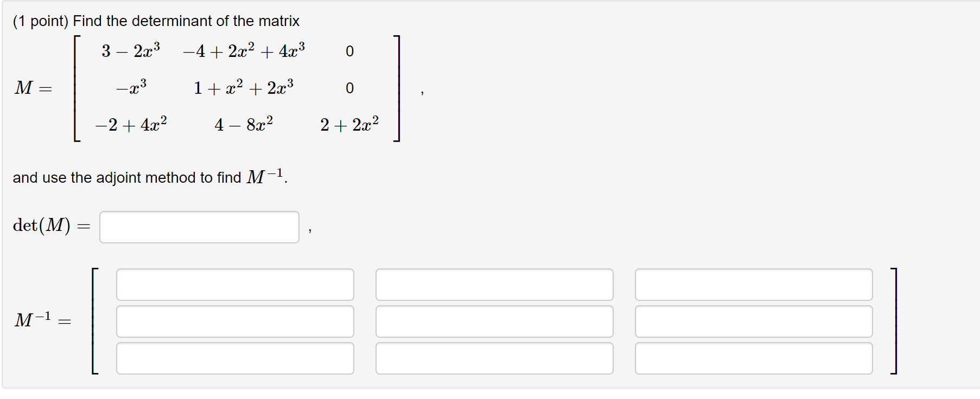980x399 pixels.
Task: Select the bottom-middle entry box of M⁻¹
Action: point(494,358)
